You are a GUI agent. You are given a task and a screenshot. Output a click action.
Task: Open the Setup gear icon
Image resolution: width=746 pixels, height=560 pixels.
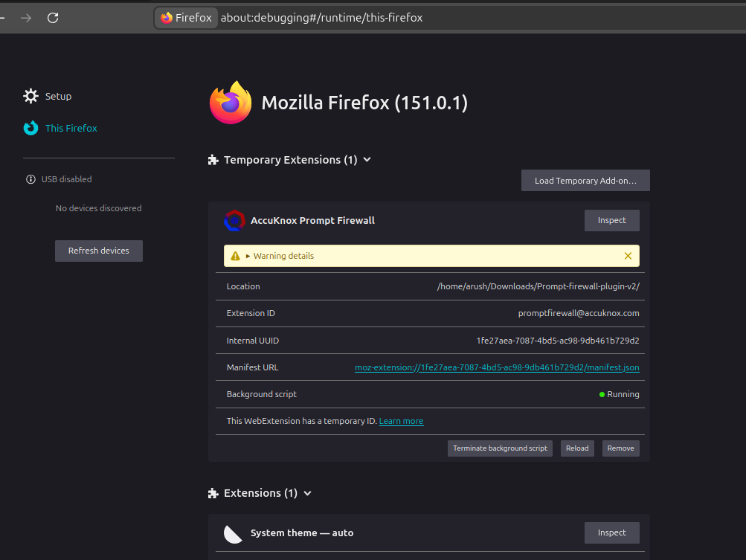(x=31, y=96)
